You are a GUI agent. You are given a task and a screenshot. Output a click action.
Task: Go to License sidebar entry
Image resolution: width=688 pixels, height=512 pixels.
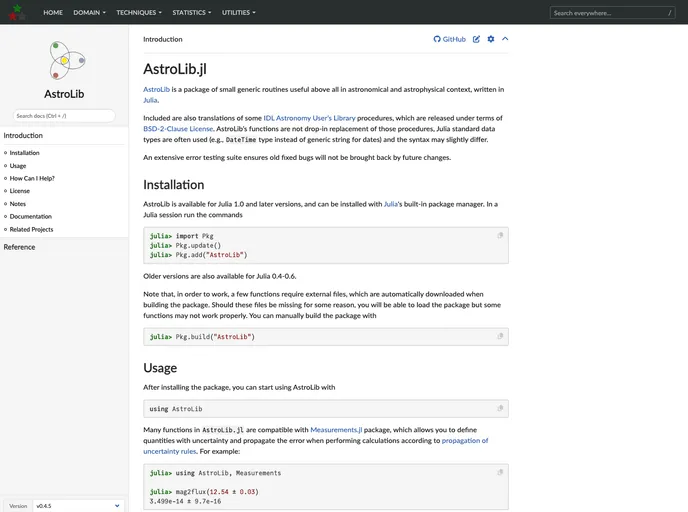(20, 191)
